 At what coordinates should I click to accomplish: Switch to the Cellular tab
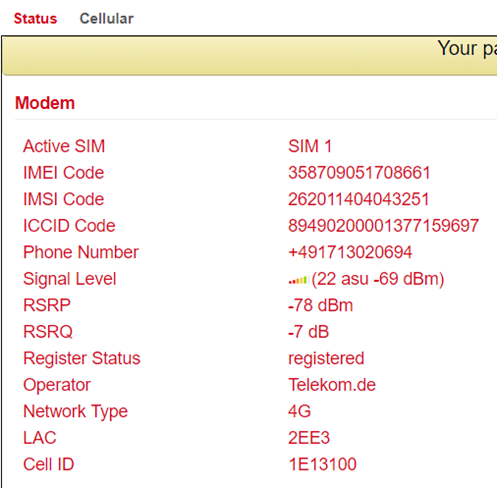[x=106, y=19]
